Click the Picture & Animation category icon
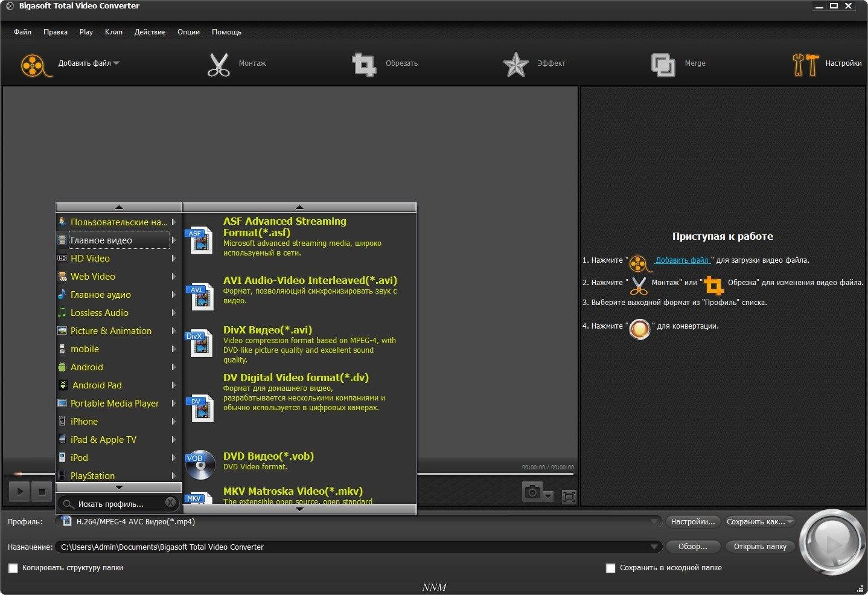 tap(62, 331)
